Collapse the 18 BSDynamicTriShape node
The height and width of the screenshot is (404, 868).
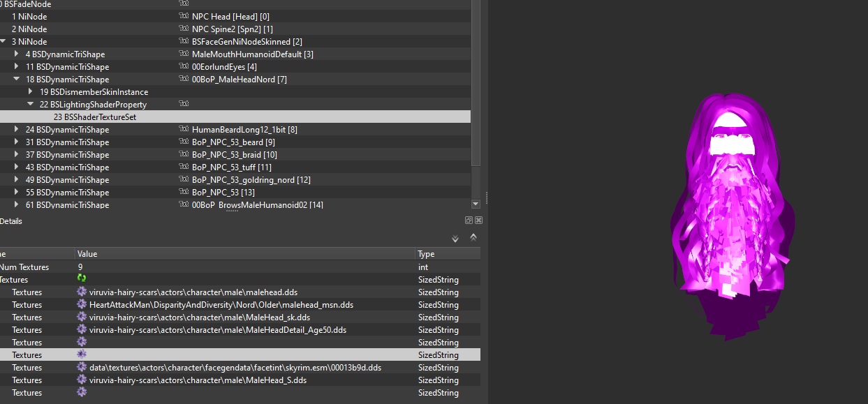click(x=17, y=79)
